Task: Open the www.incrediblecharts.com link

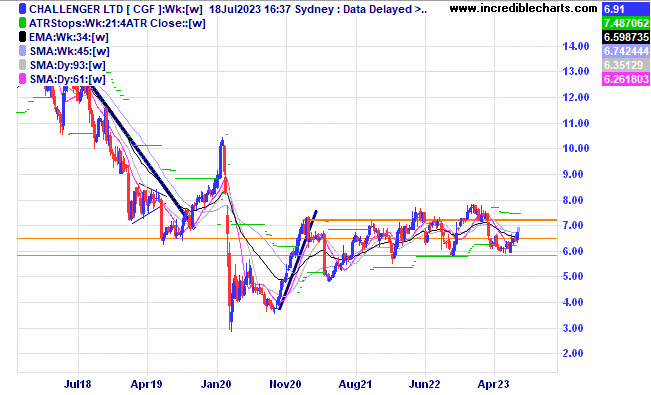Action: tap(524, 8)
